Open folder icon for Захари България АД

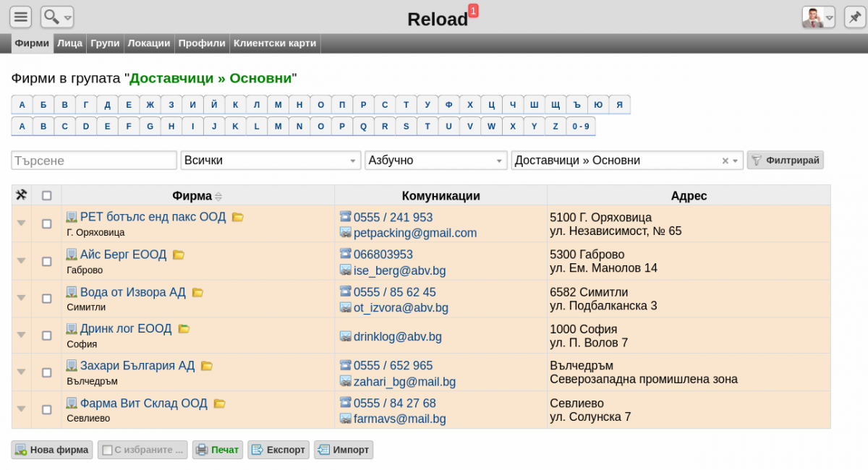coord(207,366)
